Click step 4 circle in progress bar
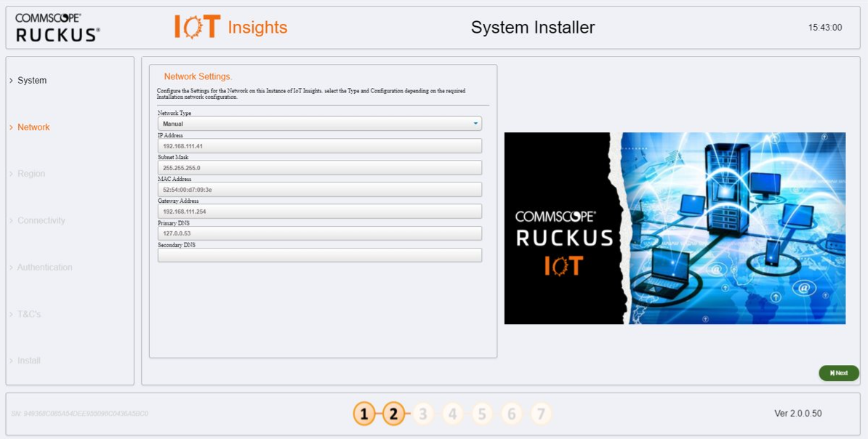The height and width of the screenshot is (439, 868). [x=452, y=414]
